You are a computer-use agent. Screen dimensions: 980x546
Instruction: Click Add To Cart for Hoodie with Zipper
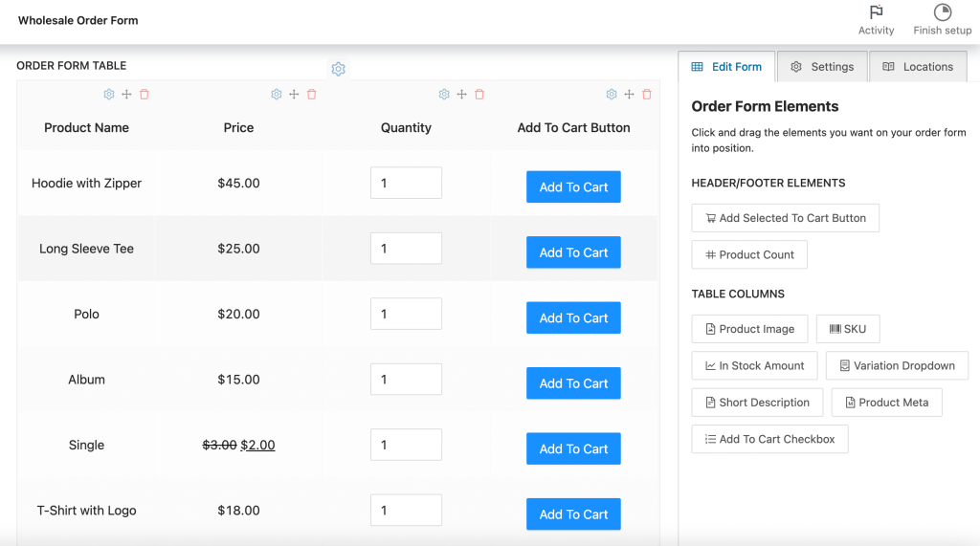pyautogui.click(x=573, y=187)
